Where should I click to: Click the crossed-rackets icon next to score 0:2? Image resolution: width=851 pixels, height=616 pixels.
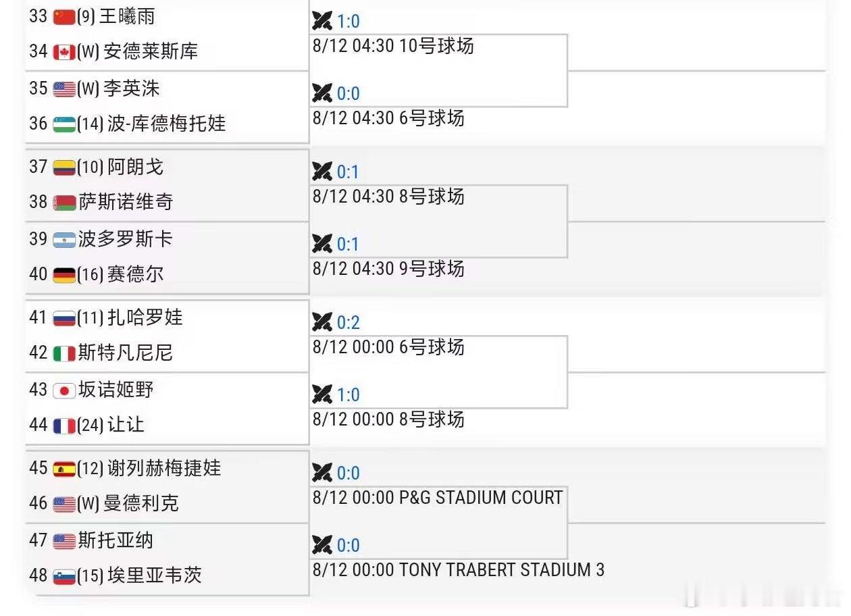coord(322,323)
